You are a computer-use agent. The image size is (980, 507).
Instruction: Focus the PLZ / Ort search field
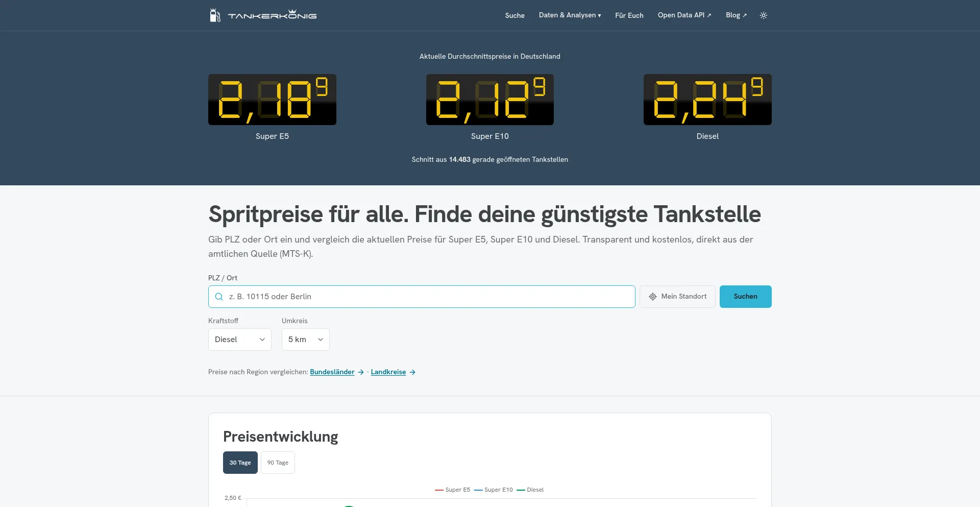point(422,297)
